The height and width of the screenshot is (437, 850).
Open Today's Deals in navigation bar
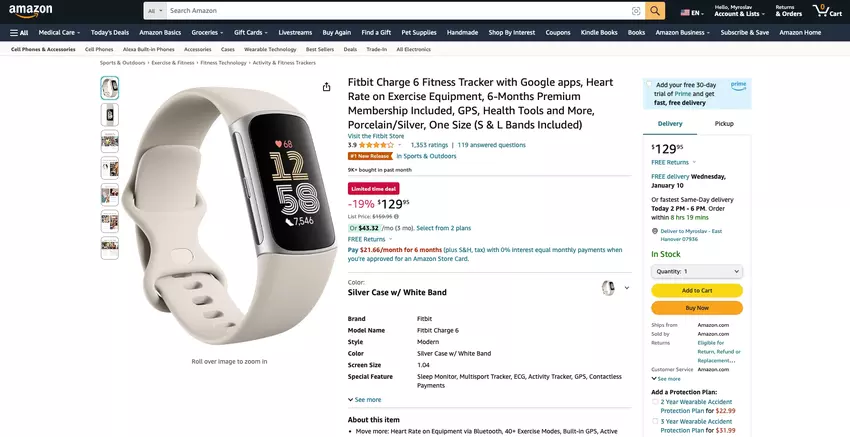coord(110,33)
